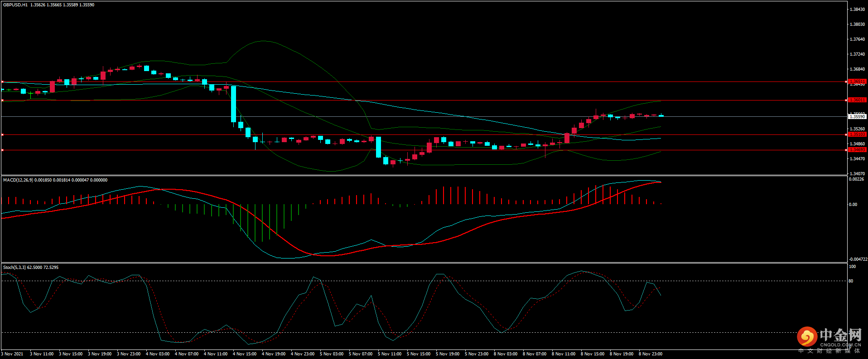The width and height of the screenshot is (868, 359).
Task: Click the 1.35260 price axis label
Action: click(857, 129)
